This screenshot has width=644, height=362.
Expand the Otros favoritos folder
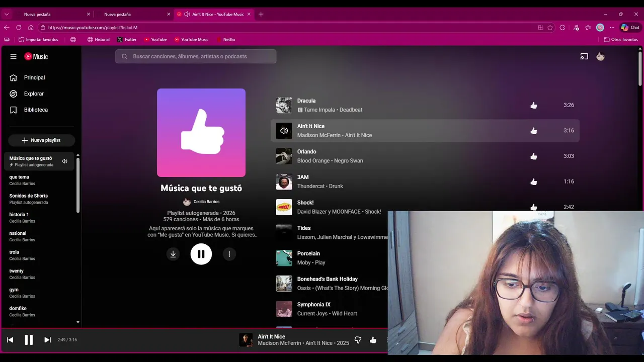tap(621, 39)
